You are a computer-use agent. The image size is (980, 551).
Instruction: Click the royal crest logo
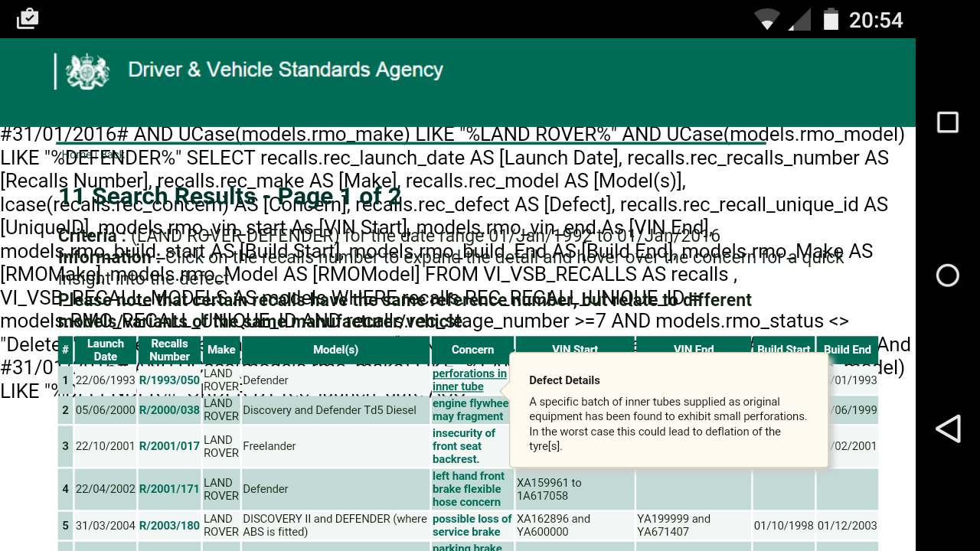pos(87,71)
